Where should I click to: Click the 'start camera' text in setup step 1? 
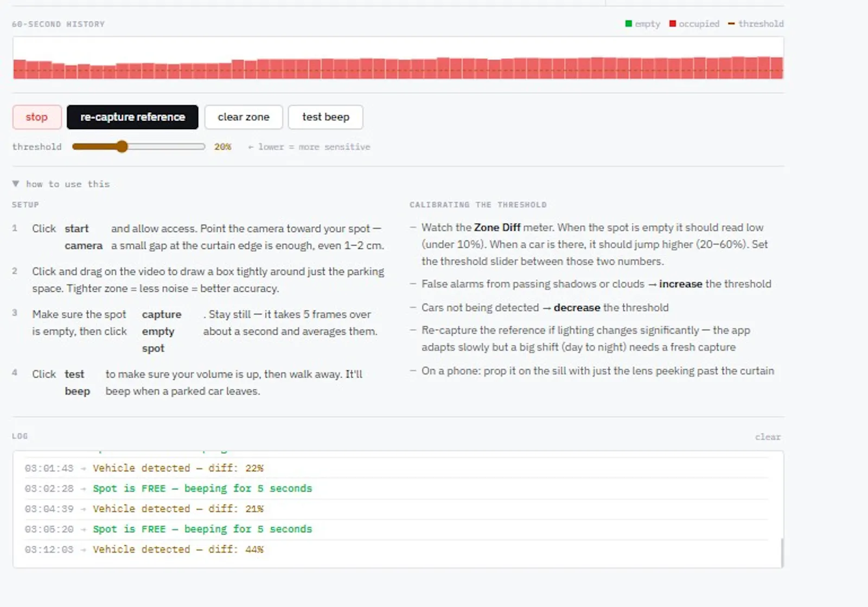[84, 237]
